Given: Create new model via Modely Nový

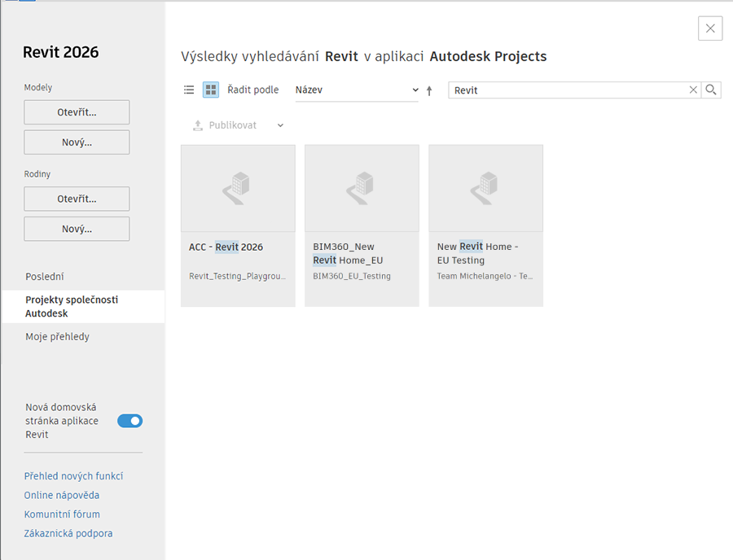Looking at the screenshot, I should pos(77,142).
